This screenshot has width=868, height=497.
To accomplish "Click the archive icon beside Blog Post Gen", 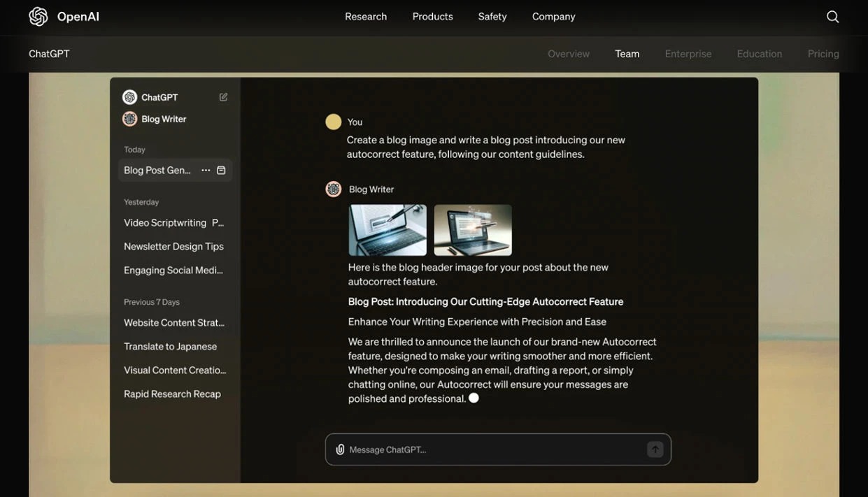I will tap(221, 170).
